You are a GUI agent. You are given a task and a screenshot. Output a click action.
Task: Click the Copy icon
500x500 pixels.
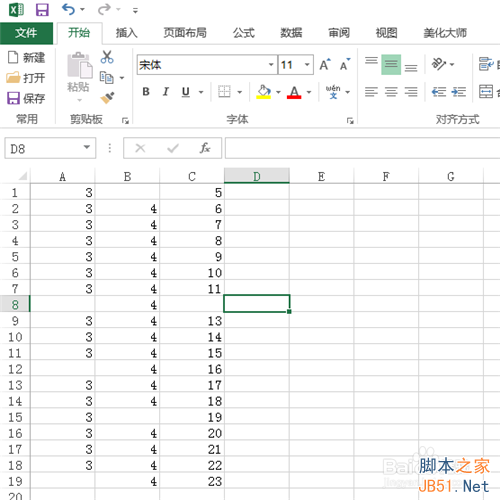click(x=107, y=78)
